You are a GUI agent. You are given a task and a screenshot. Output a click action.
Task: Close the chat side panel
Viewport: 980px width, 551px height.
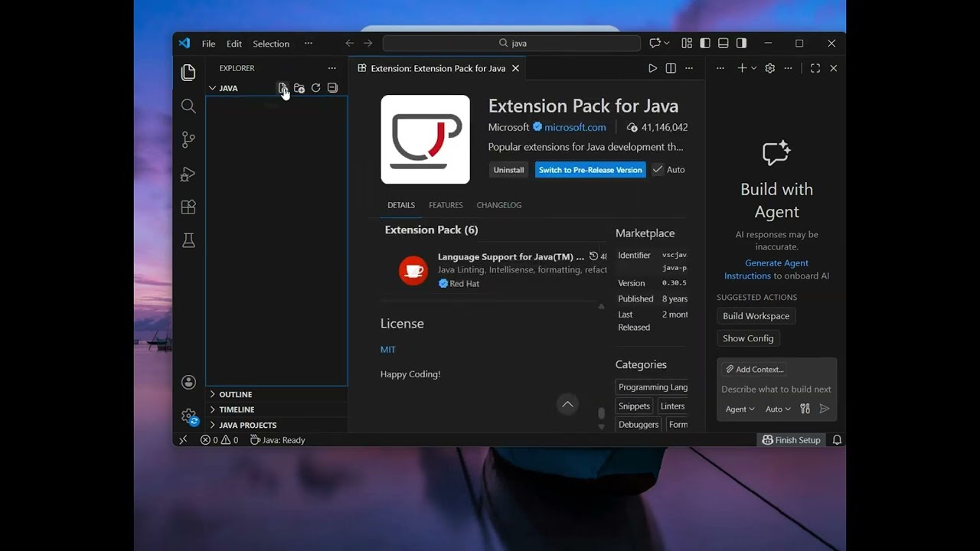(834, 68)
